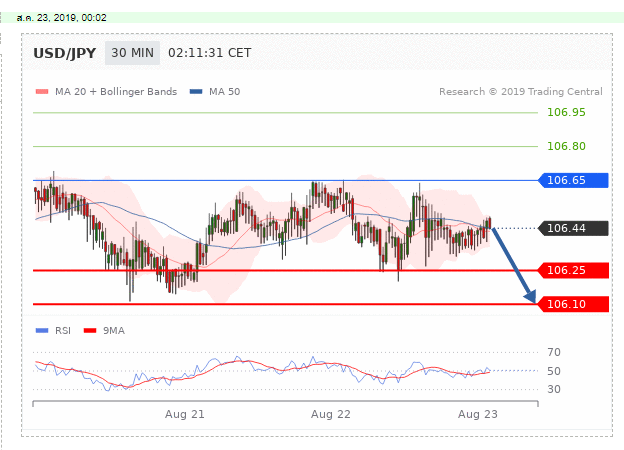
Task: Click the RSI legend label
Action: 63,331
